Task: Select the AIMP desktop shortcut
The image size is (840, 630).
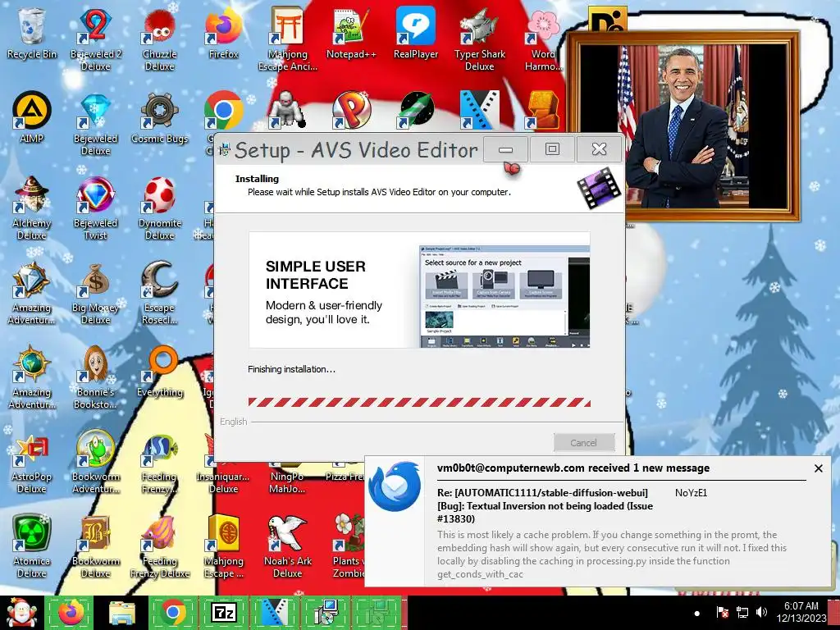Action: (32, 118)
